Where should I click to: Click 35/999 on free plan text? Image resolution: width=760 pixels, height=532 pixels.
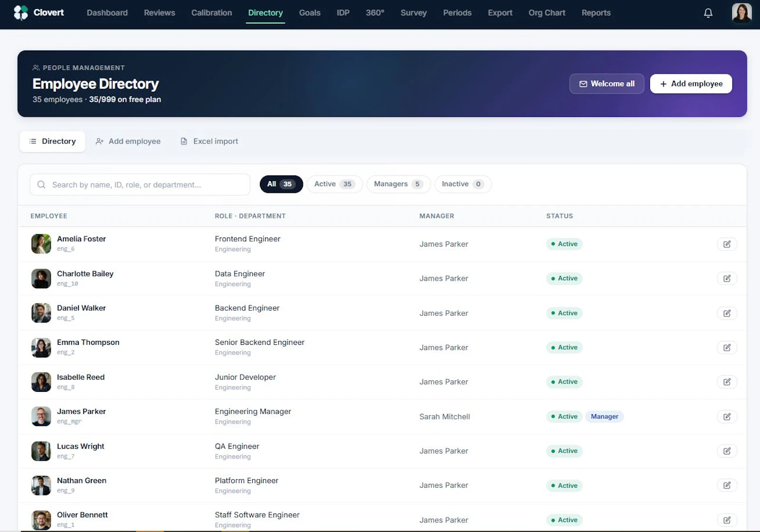pos(125,99)
